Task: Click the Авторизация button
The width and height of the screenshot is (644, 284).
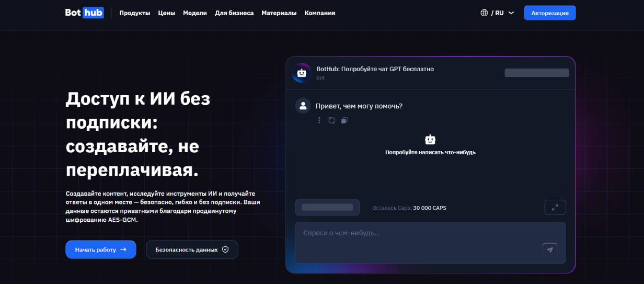Action: pos(550,13)
